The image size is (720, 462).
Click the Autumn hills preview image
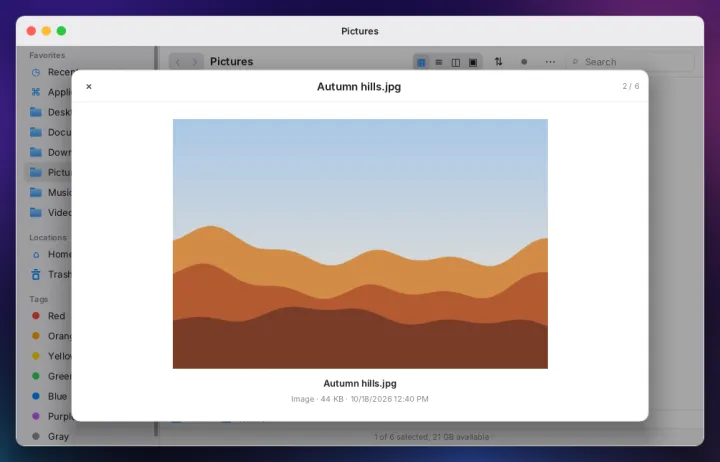(x=360, y=244)
